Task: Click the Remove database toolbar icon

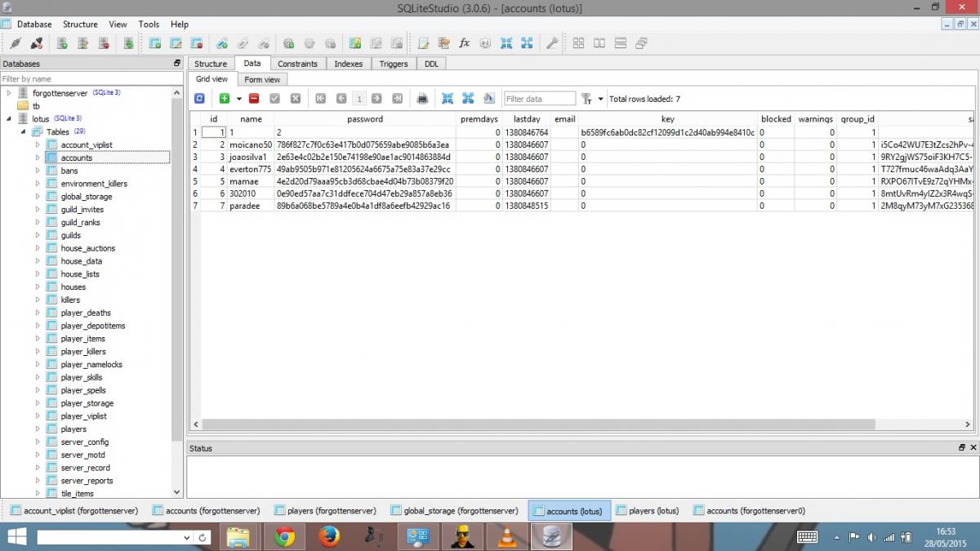Action: click(x=104, y=43)
